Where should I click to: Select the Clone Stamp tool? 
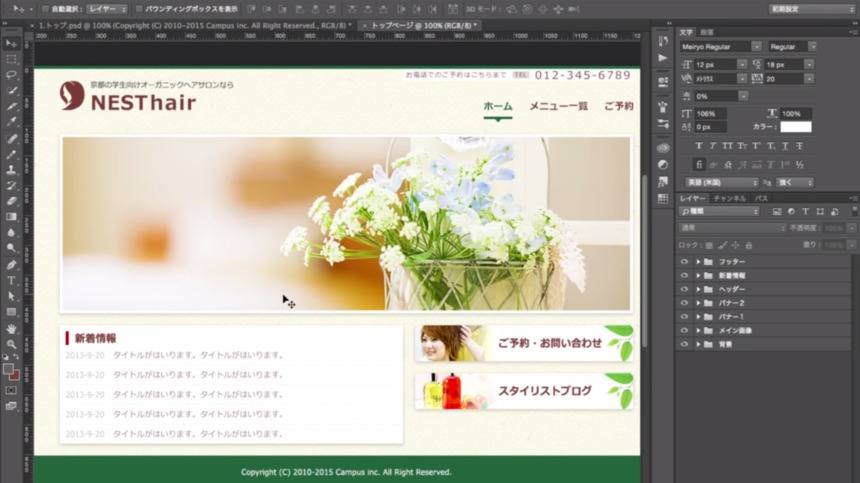(x=11, y=170)
